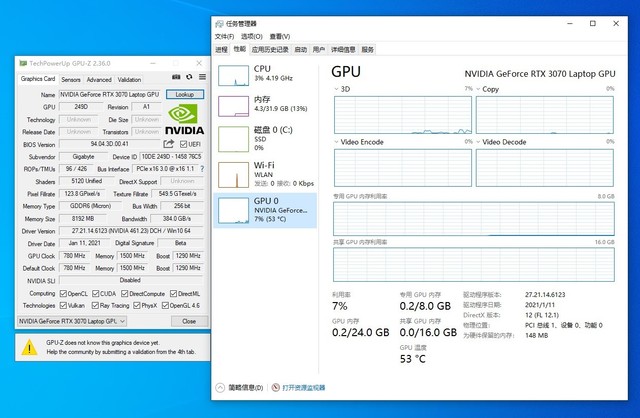Switch to the 服务 tab
Screen dimensions: 640x418
click(367, 50)
